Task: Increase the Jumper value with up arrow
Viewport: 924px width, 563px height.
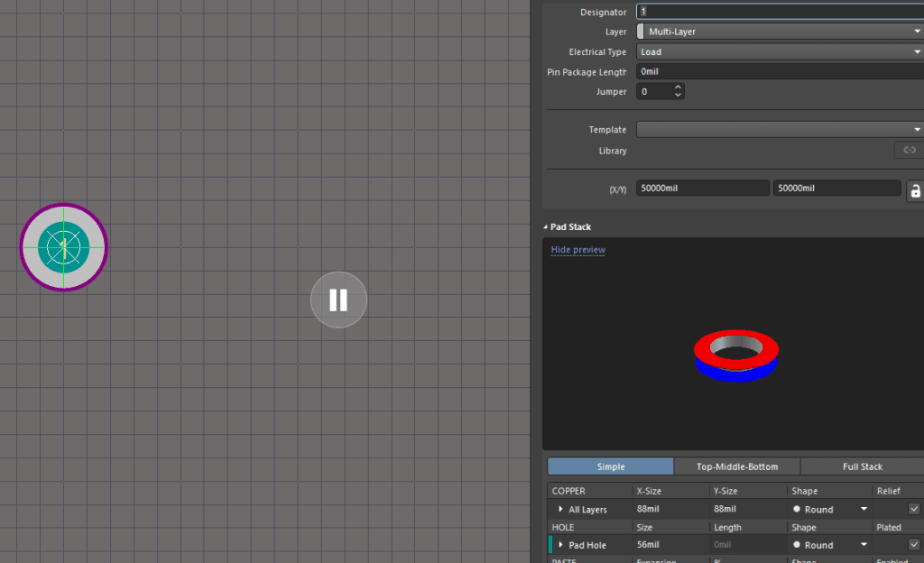Action: [x=679, y=88]
